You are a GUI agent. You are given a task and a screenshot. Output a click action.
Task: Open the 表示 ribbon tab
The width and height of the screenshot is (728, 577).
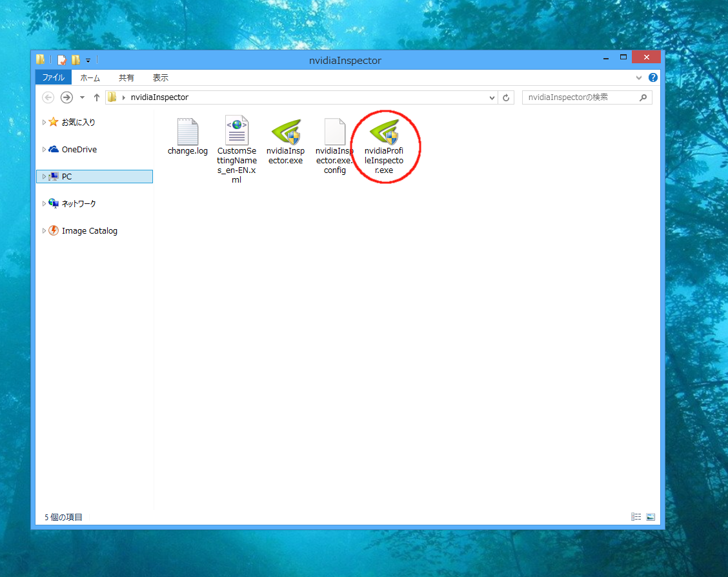pos(161,77)
